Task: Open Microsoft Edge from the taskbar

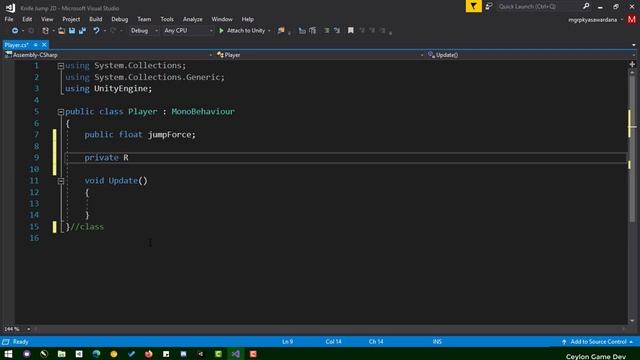Action: (x=96, y=354)
